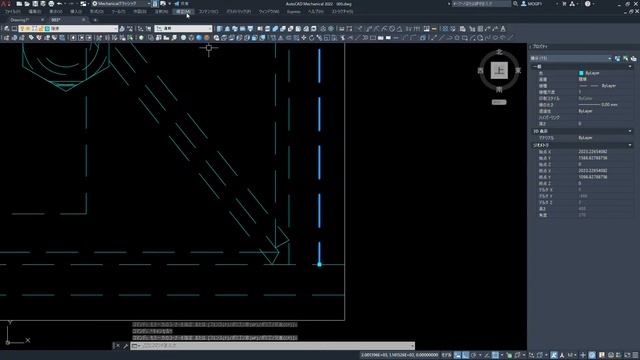The height and width of the screenshot is (360, 640).
Task: Click the coordinates readout in status bar
Action: pos(400,355)
